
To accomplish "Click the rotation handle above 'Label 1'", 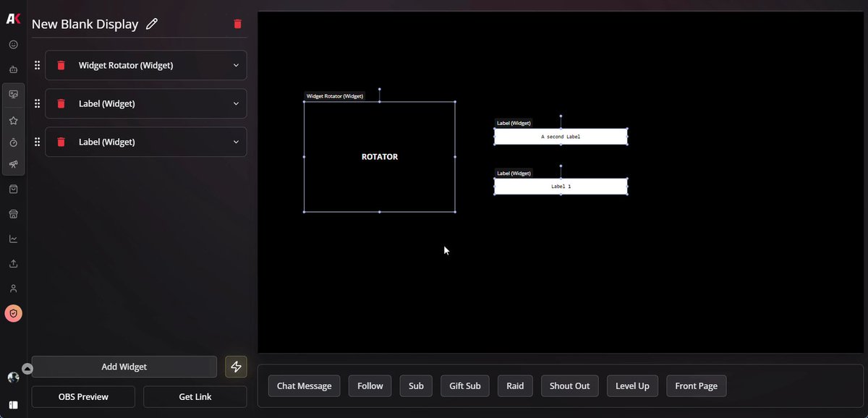I will coord(561,166).
